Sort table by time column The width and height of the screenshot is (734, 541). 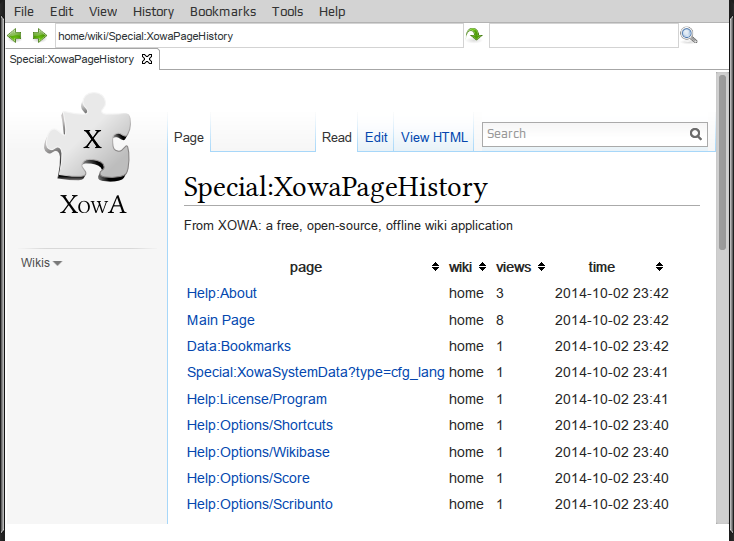click(x=659, y=267)
